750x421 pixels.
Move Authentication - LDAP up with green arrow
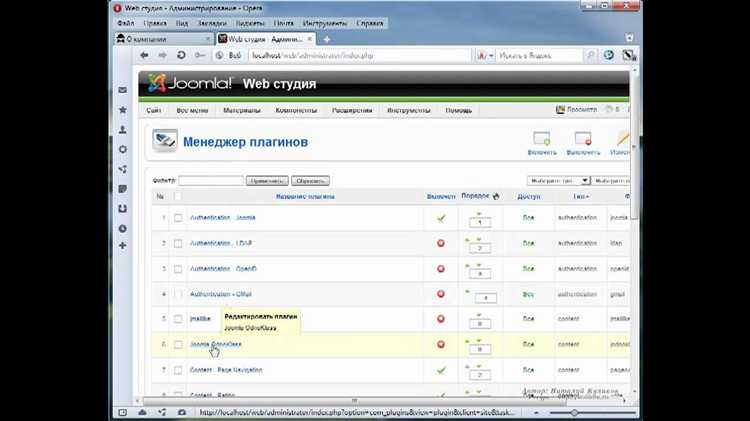(467, 240)
